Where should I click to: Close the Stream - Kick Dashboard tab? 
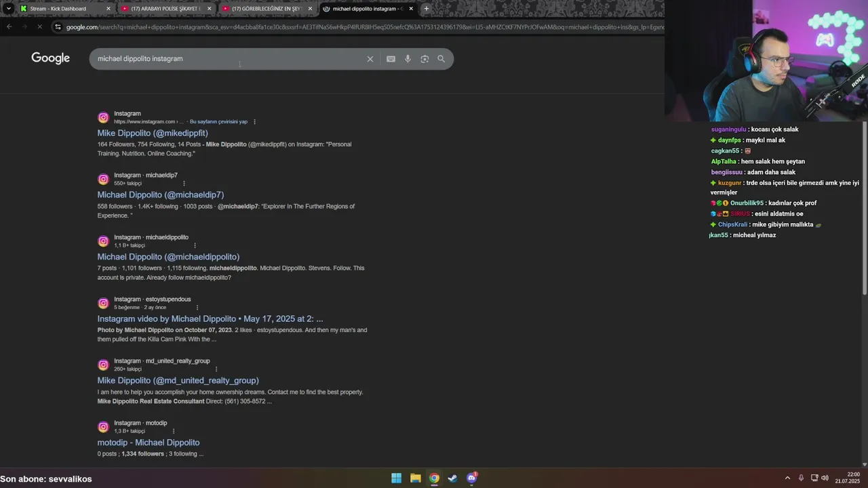(x=108, y=9)
